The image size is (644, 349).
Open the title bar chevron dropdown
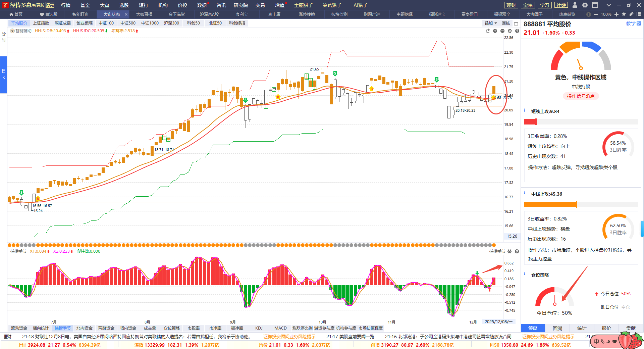point(609,5)
